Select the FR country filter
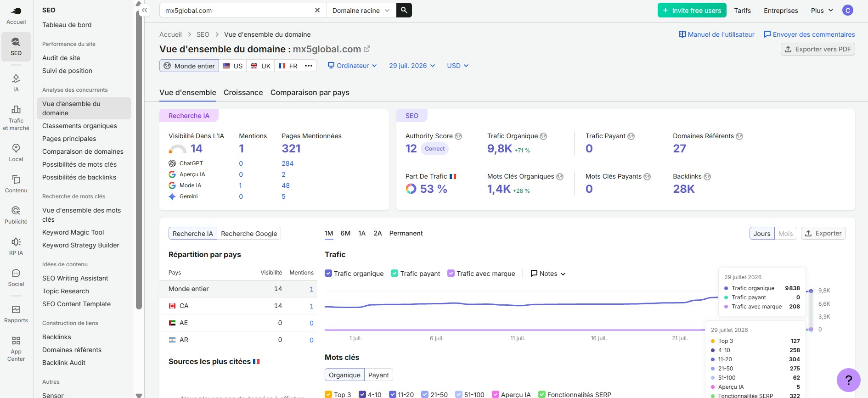Screen dimensions: 868x398 coord(288,66)
